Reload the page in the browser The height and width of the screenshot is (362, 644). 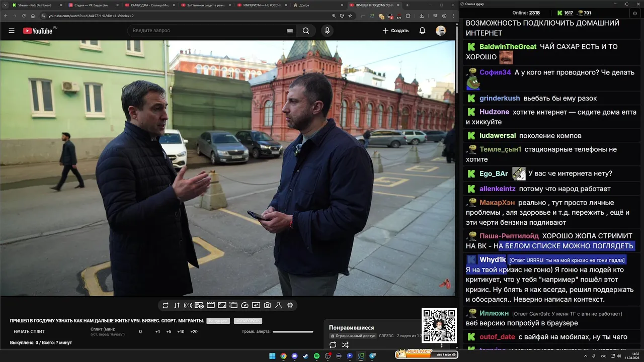(x=23, y=16)
